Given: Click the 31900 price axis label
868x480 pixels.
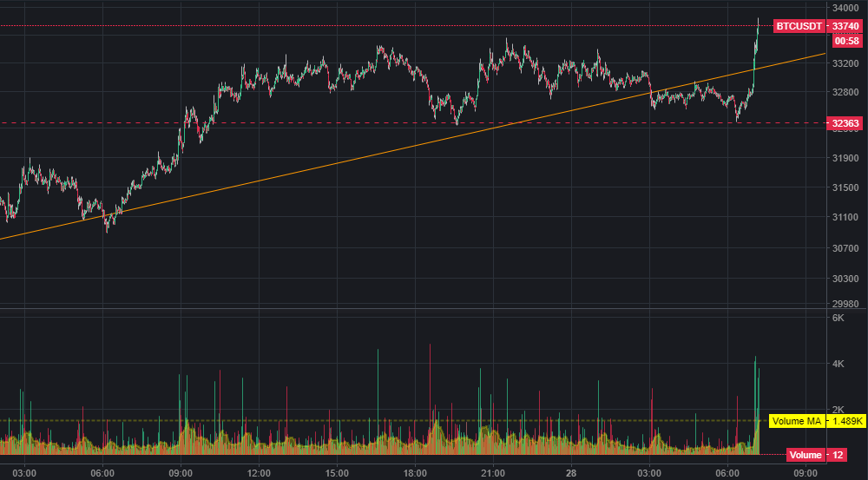Looking at the screenshot, I should coord(845,158).
